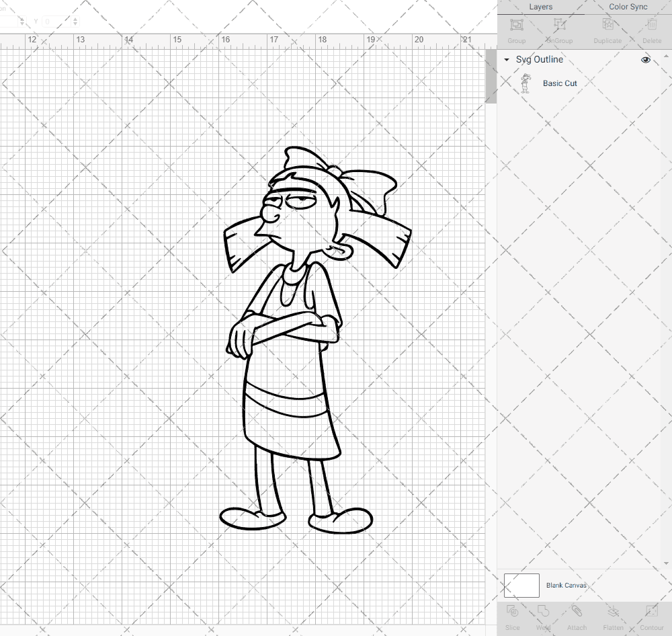Viewport: 672px width, 636px height.
Task: Click the Group icon
Action: point(516,25)
